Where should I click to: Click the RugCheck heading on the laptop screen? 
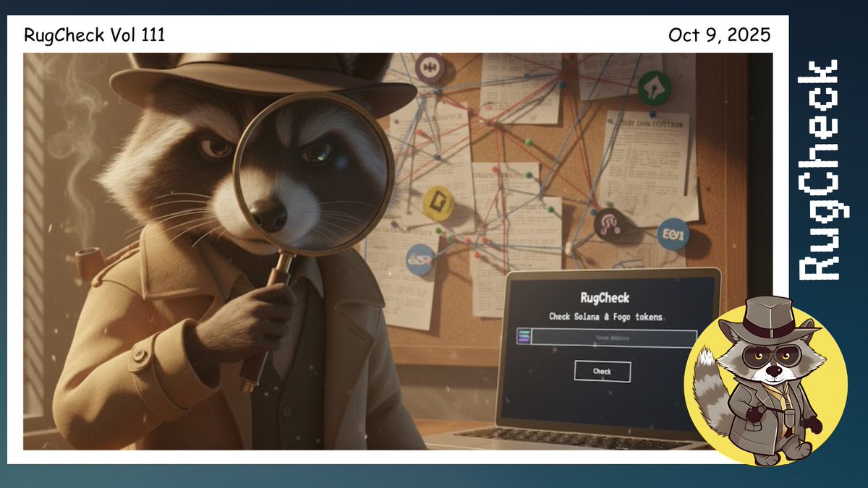pyautogui.click(x=605, y=298)
